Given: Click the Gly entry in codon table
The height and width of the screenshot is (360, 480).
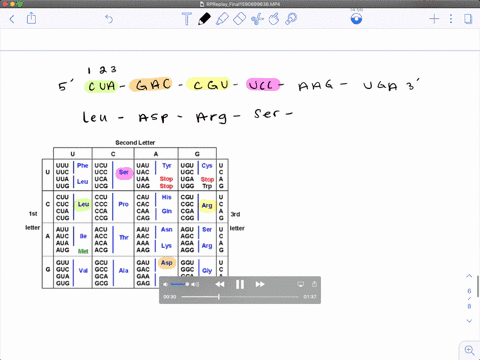Looking at the screenshot, I should point(207,271).
